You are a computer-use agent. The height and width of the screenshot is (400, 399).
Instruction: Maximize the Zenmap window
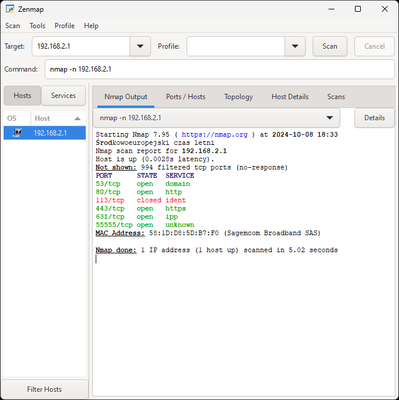358,9
